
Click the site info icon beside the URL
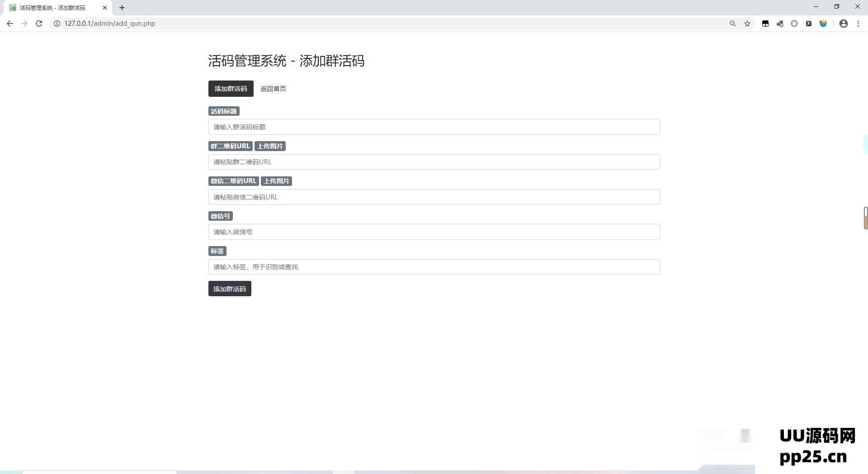(x=57, y=23)
